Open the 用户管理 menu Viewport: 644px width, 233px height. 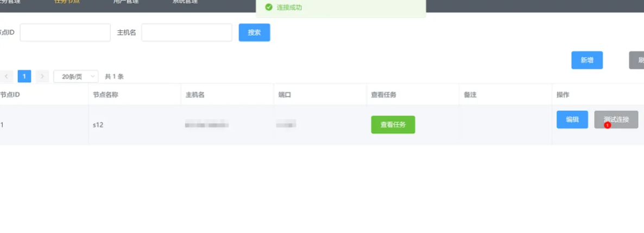coord(125,2)
